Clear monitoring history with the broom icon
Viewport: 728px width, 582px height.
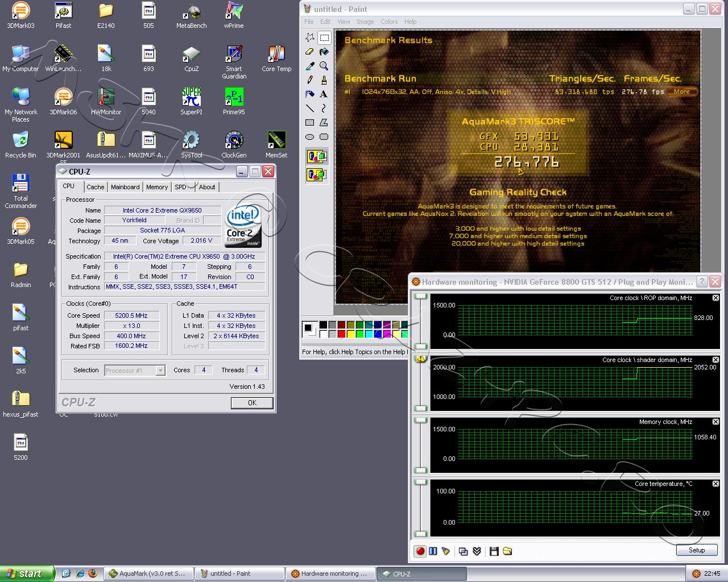click(x=446, y=551)
